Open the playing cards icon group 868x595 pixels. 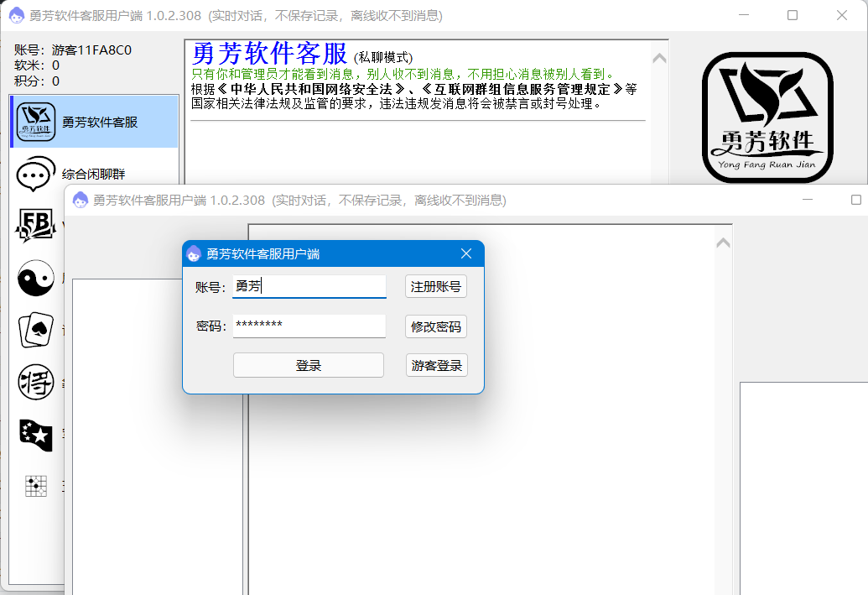tap(36, 330)
